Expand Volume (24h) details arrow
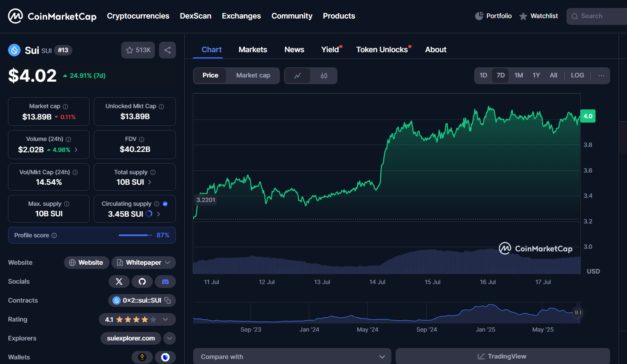 coord(76,150)
